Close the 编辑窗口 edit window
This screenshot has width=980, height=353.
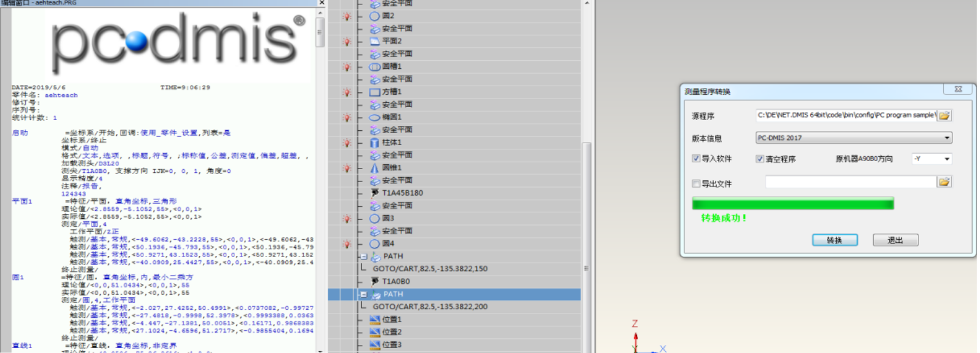click(x=322, y=3)
